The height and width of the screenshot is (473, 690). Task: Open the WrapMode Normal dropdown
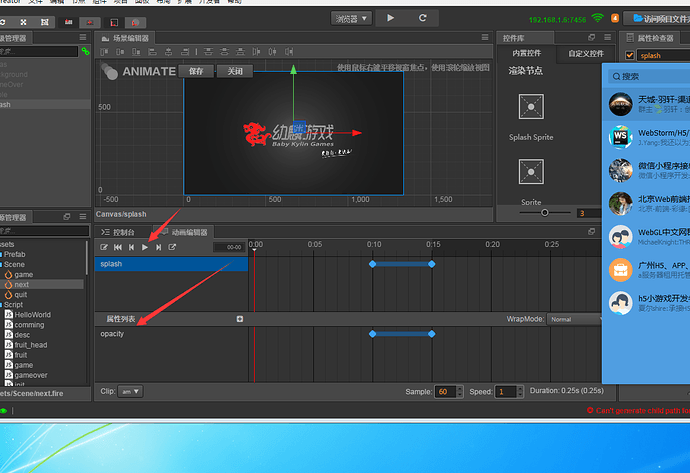click(x=574, y=319)
